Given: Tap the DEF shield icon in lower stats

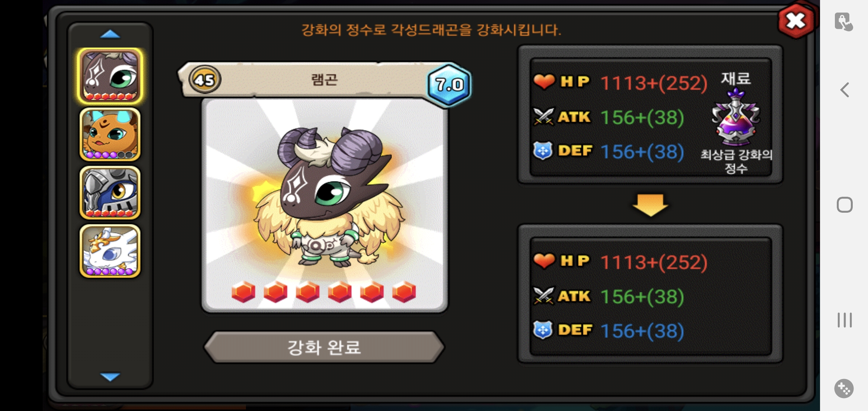Looking at the screenshot, I should point(543,330).
